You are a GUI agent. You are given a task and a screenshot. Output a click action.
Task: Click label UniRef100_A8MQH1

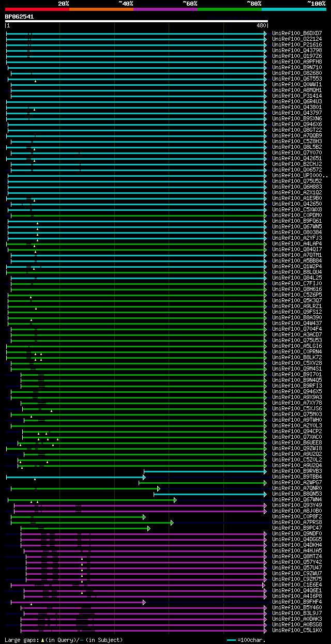point(298,90)
